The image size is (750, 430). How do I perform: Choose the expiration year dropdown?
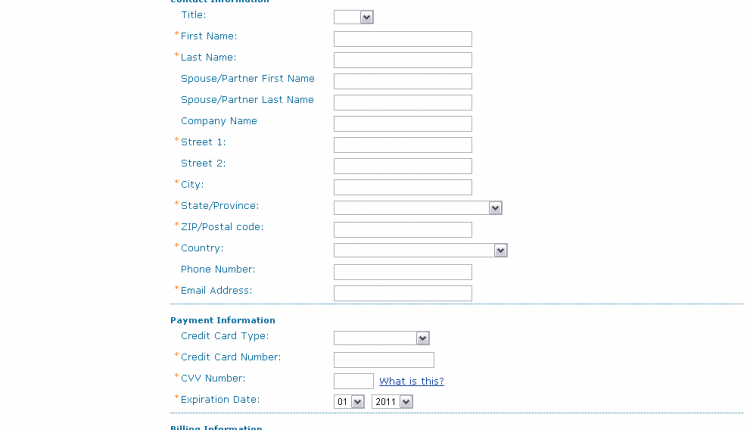tap(392, 402)
